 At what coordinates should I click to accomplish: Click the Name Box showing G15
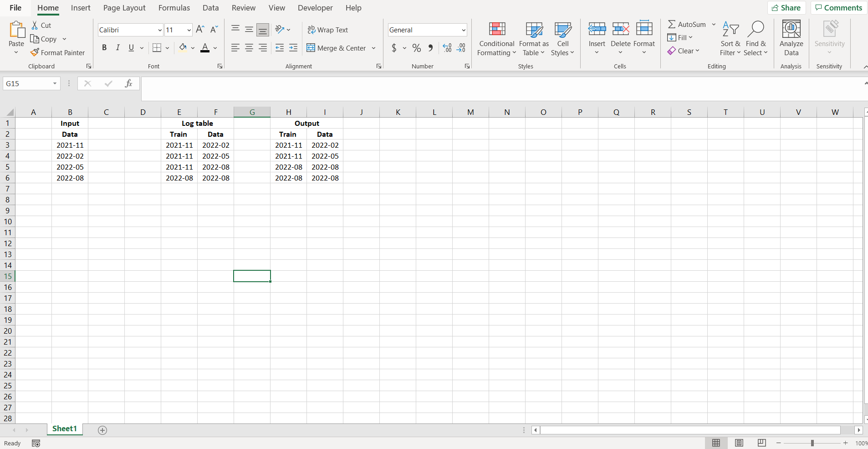point(27,83)
